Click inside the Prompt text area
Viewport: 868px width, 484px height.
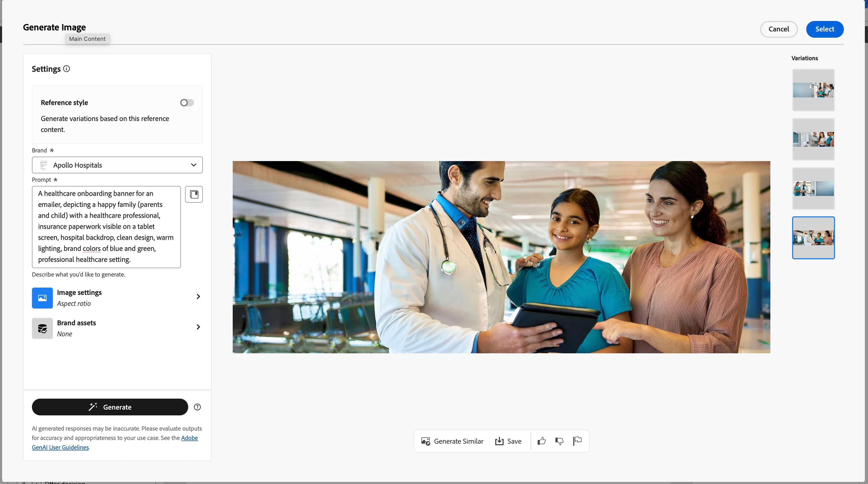(106, 227)
